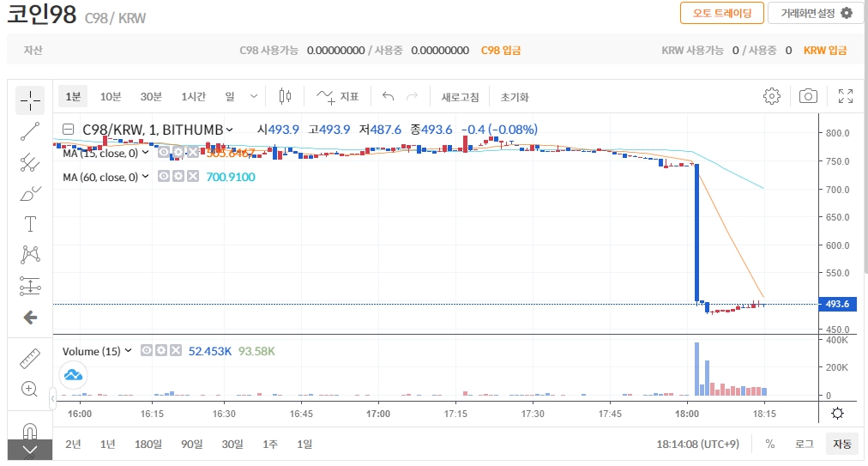Click the C98 입금 deposit link
The image size is (868, 466).
[500, 51]
